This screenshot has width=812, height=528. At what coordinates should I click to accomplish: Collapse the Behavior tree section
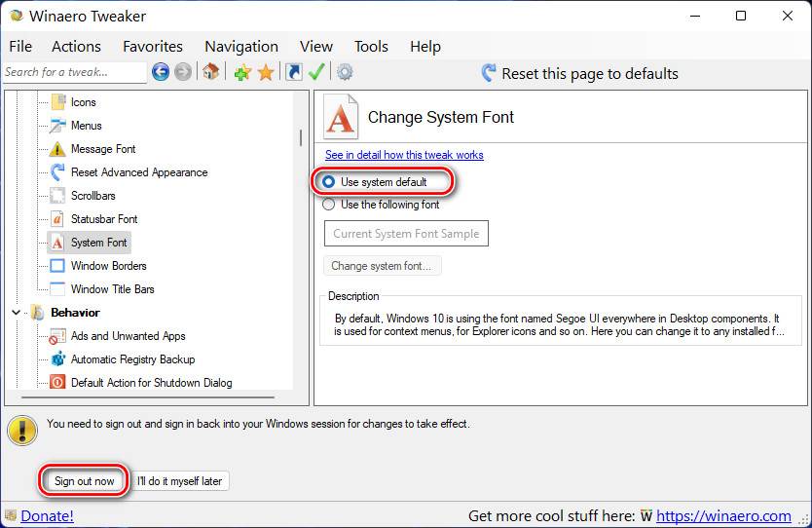point(16,313)
